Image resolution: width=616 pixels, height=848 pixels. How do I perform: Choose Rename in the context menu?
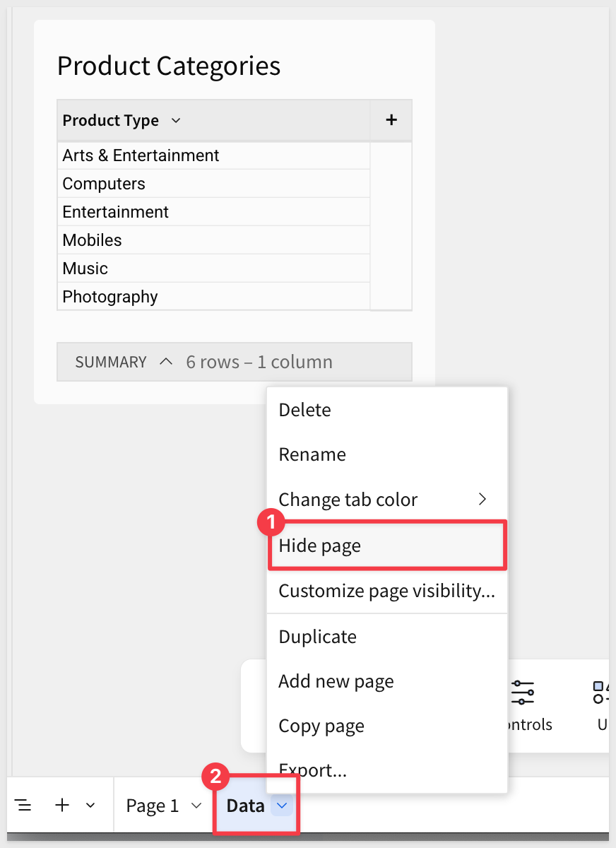pyautogui.click(x=312, y=454)
